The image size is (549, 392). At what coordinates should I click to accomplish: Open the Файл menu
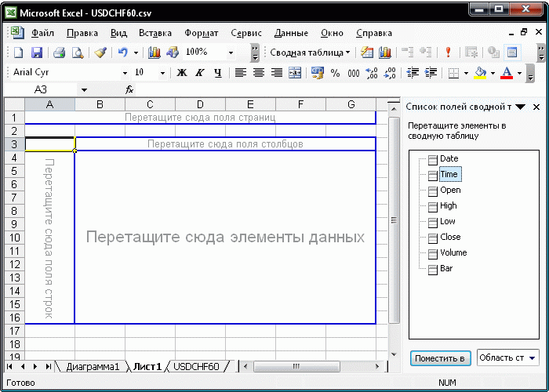click(x=42, y=33)
